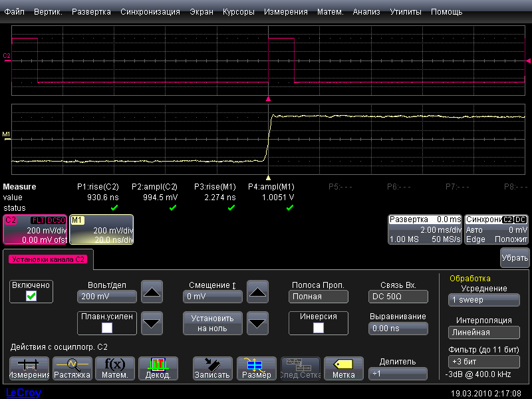Image resolution: width=532 pixels, height=399 pixels.
Task: Enable the Плавн.усилен checkbox
Action: (x=106, y=327)
